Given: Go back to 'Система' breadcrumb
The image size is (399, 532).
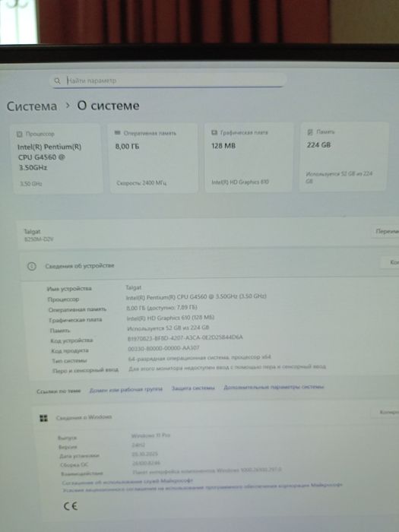Looking at the screenshot, I should click(32, 106).
